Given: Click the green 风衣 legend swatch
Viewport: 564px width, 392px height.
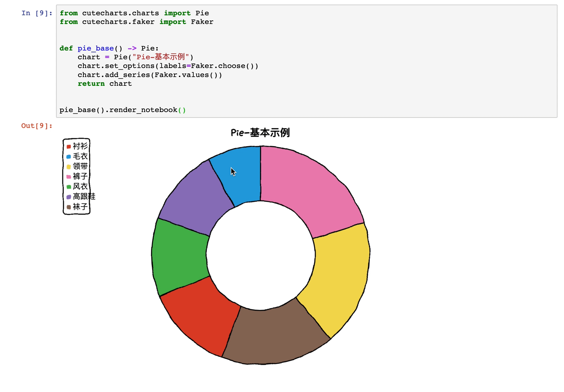Looking at the screenshot, I should point(69,187).
